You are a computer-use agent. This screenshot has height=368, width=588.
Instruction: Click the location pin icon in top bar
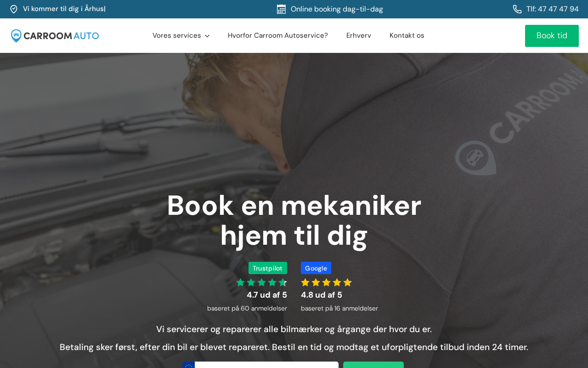[x=14, y=9]
